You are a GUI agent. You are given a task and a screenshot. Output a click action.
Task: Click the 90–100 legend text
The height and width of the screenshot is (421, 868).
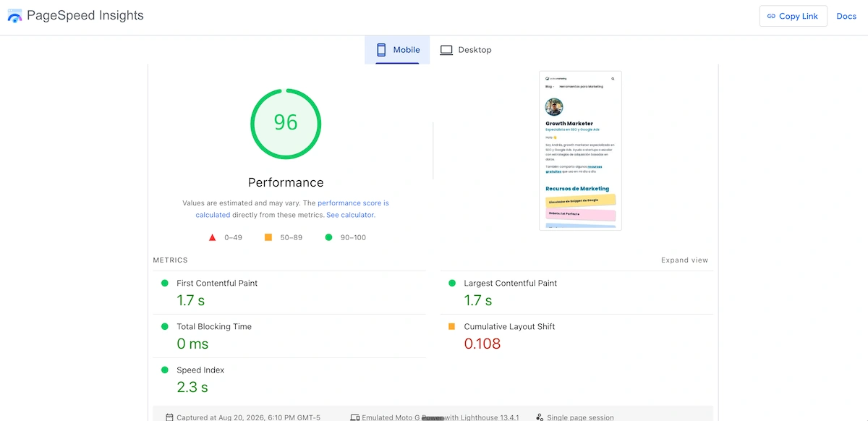pos(353,237)
